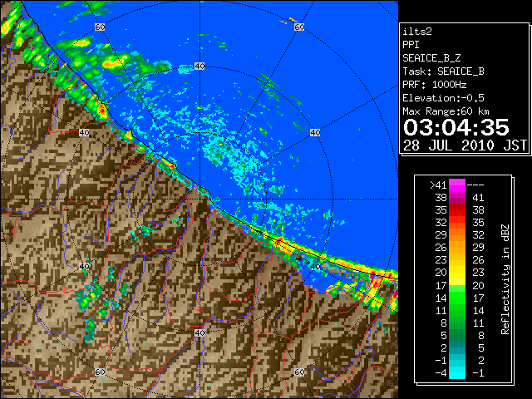This screenshot has width=532, height=399.
Task: Pick the cyan swatch at the legend bottom
Action: (457, 373)
